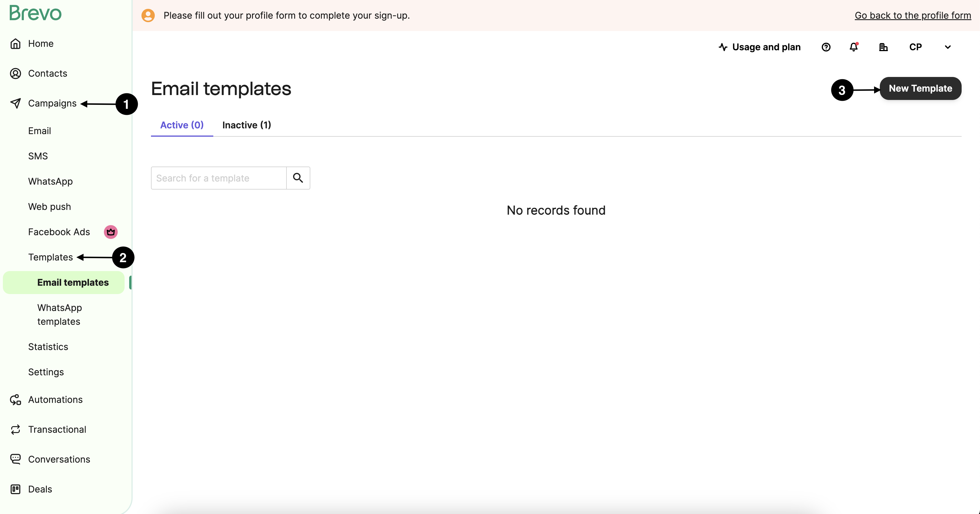This screenshot has width=980, height=514.
Task: Click Go back to the profile form
Action: (x=913, y=16)
